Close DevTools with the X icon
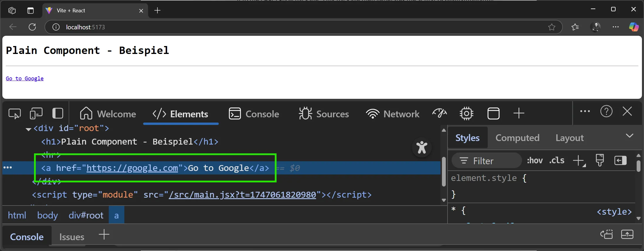Viewport: 644px width, 251px height. pos(627,111)
